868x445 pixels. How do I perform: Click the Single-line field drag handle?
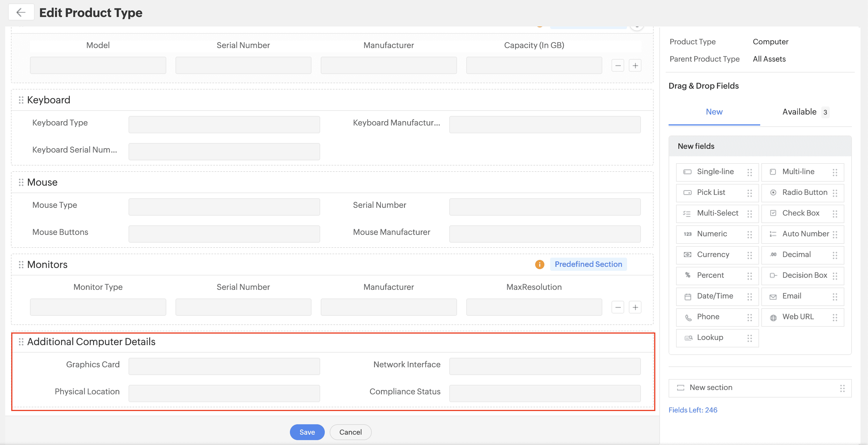click(749, 172)
